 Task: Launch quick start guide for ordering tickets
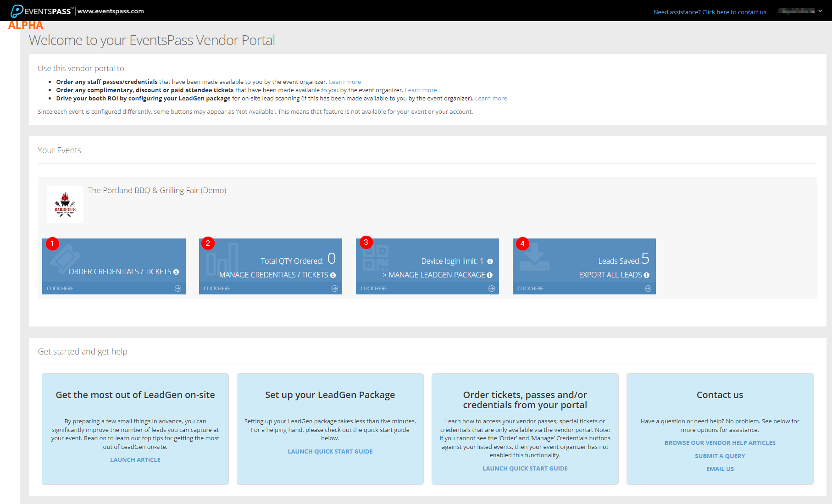click(x=525, y=469)
